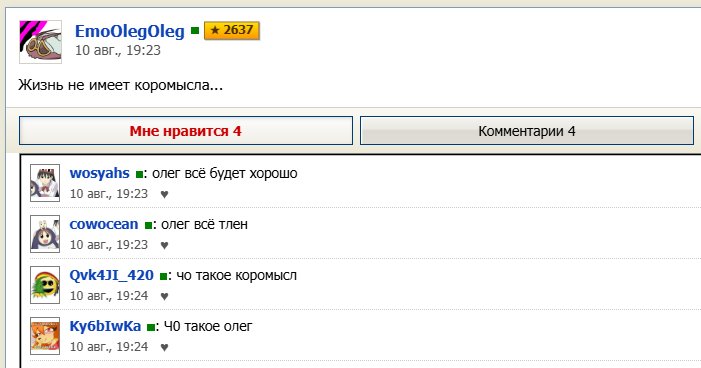Click the green status square beside wosyahs
This screenshot has width=701, height=368.
pyautogui.click(x=139, y=174)
